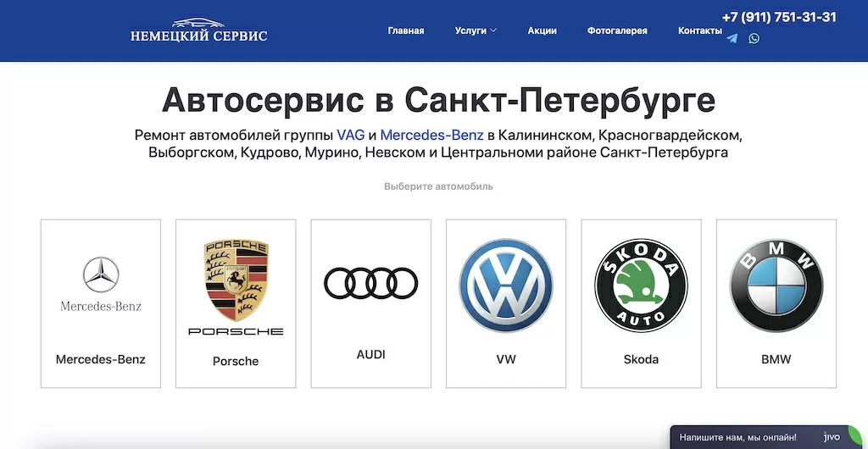
Task: Click the Mercedes-Benz star logo icon
Action: coord(101,275)
